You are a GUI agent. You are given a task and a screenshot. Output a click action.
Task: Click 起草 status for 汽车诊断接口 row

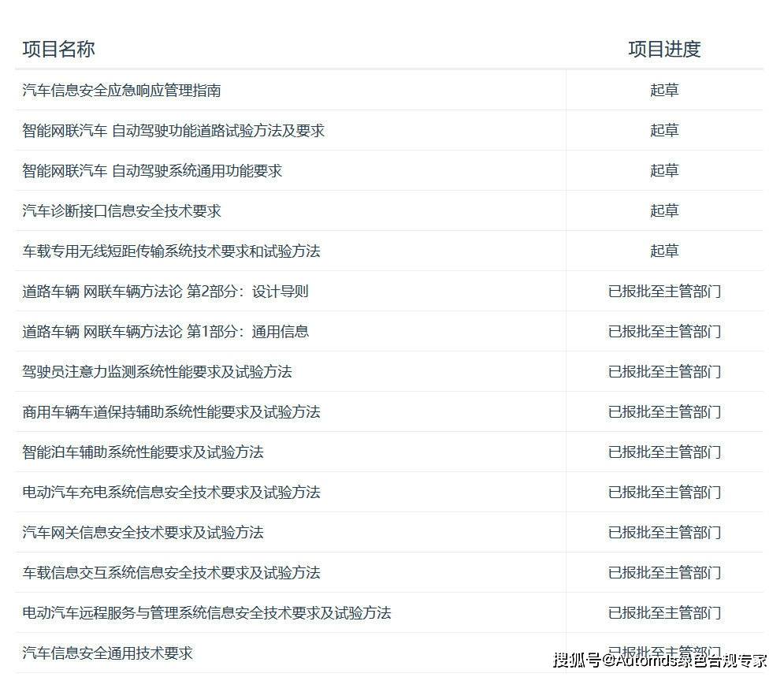[663, 211]
